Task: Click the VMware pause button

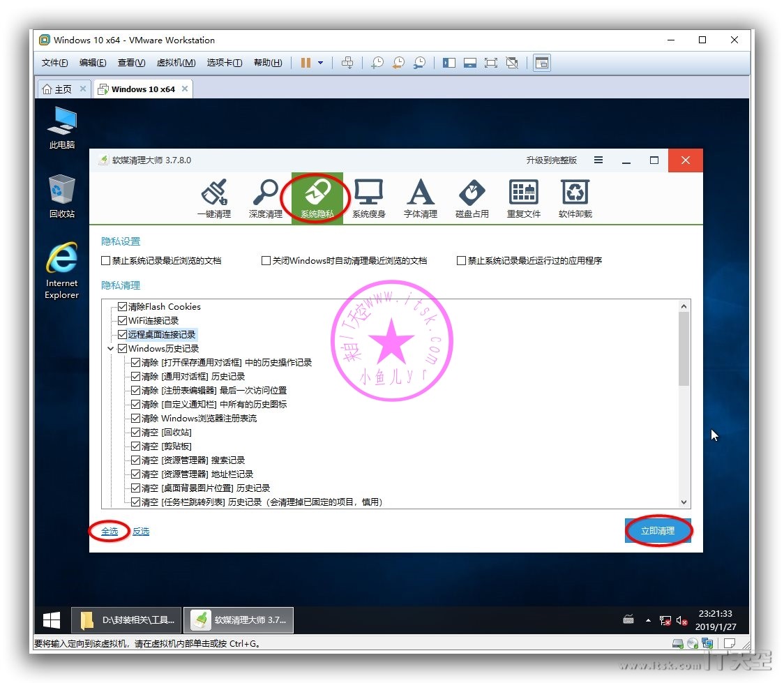Action: point(306,63)
